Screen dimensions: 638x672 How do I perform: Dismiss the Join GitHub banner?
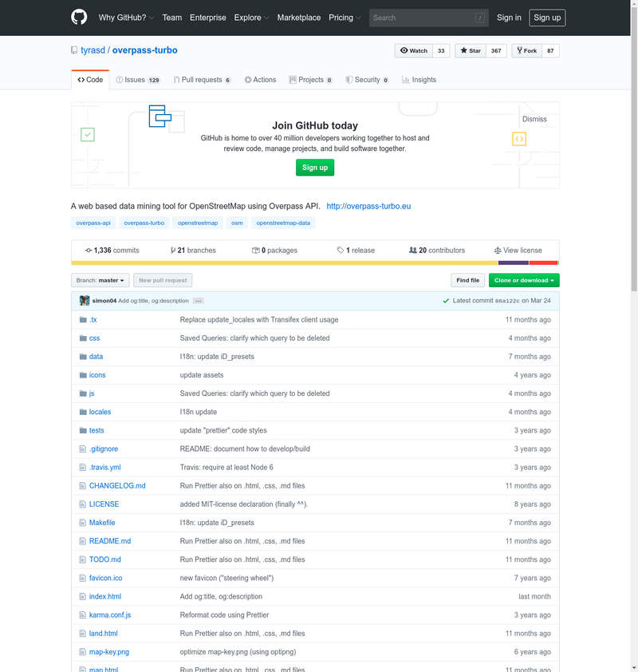click(x=534, y=119)
